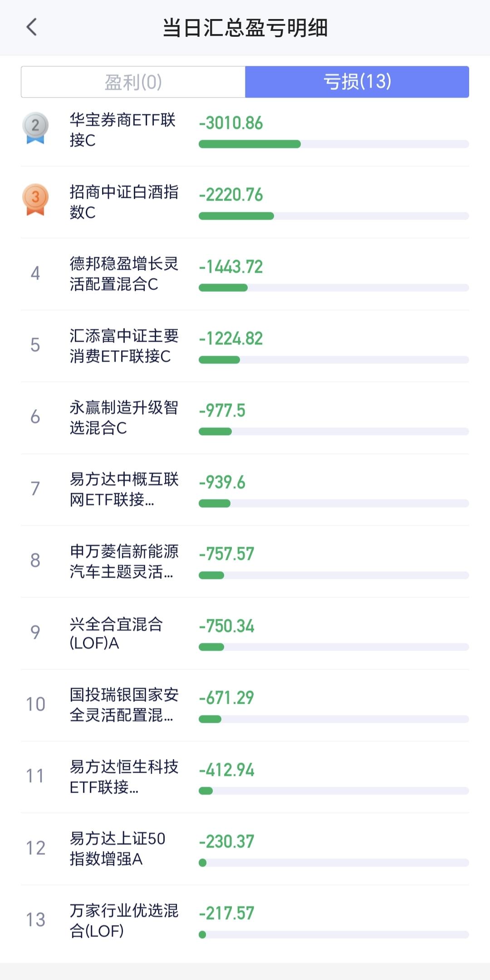Open 万家行业优选混合(LOF) at rank 13

point(245,921)
